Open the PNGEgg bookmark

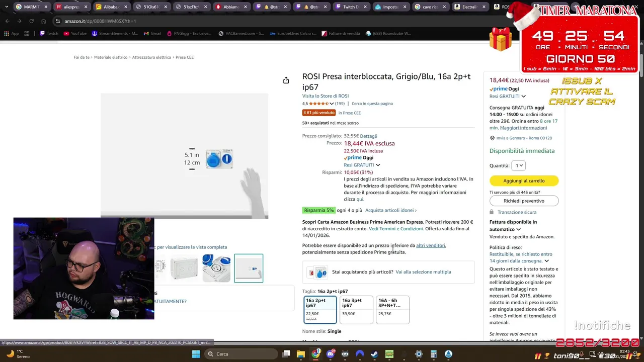pyautogui.click(x=190, y=34)
